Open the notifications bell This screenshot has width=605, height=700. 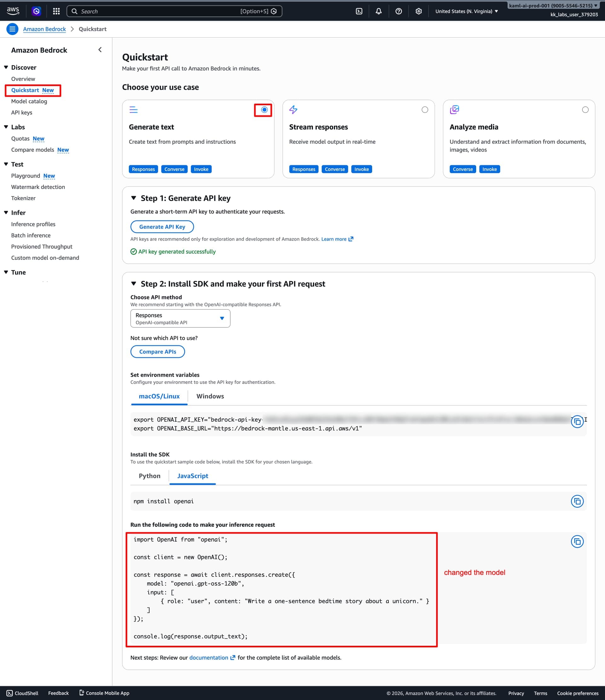coord(379,11)
